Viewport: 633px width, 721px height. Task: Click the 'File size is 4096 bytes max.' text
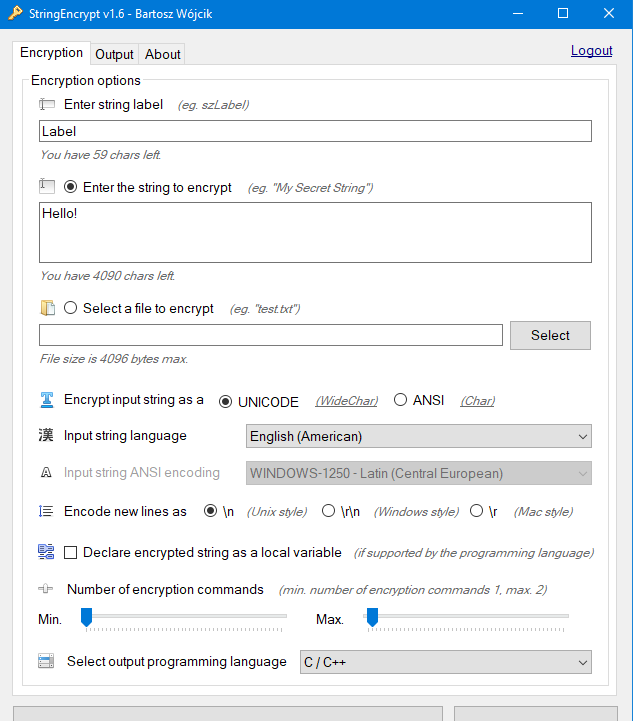pos(114,359)
